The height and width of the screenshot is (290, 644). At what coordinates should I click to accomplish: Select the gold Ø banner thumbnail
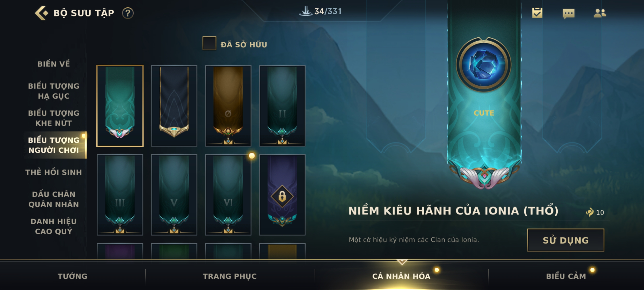coord(228,106)
